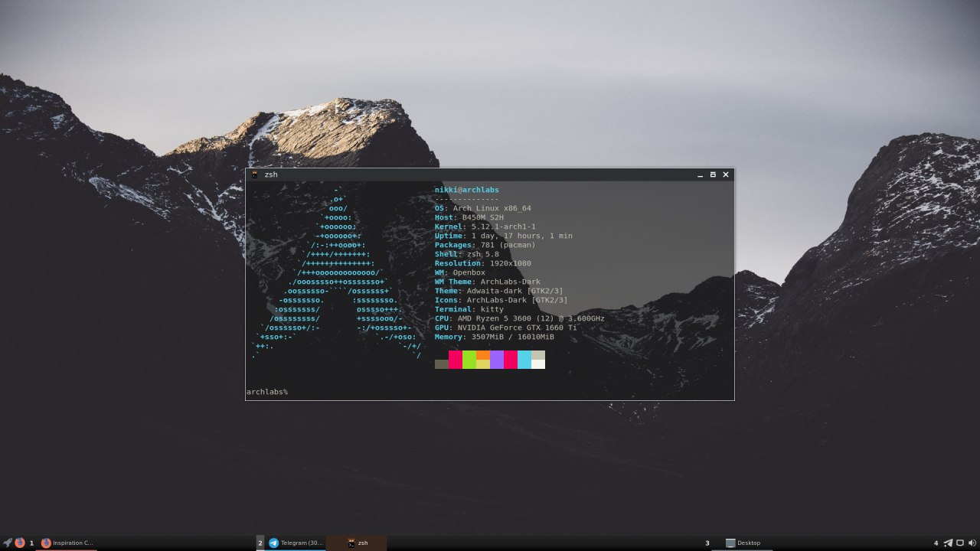Image resolution: width=980 pixels, height=551 pixels.
Task: Click the archlabs% shell prompt
Action: tap(267, 392)
